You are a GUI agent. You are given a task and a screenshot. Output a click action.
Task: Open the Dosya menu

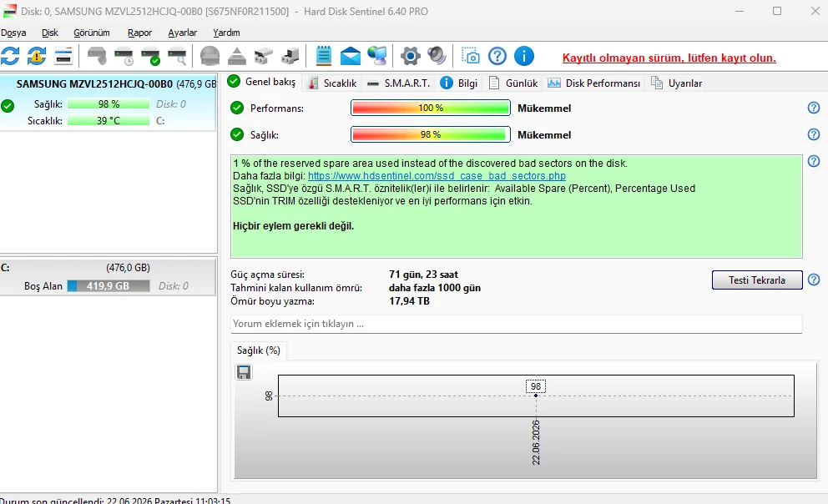pyautogui.click(x=13, y=33)
